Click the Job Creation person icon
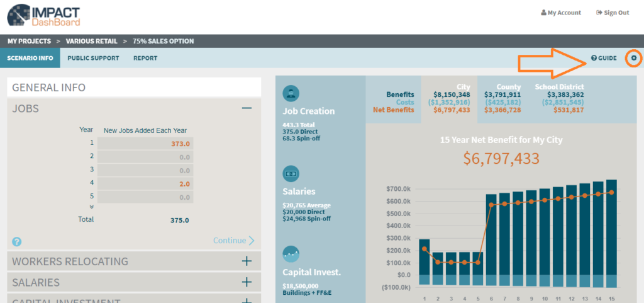The image size is (644, 303). pos(291,94)
